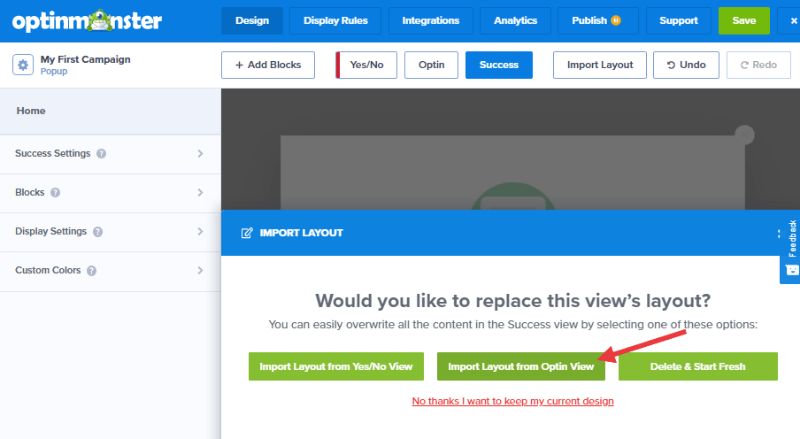The height and width of the screenshot is (439, 800).
Task: Expand Success Settings chevron
Action: [200, 154]
